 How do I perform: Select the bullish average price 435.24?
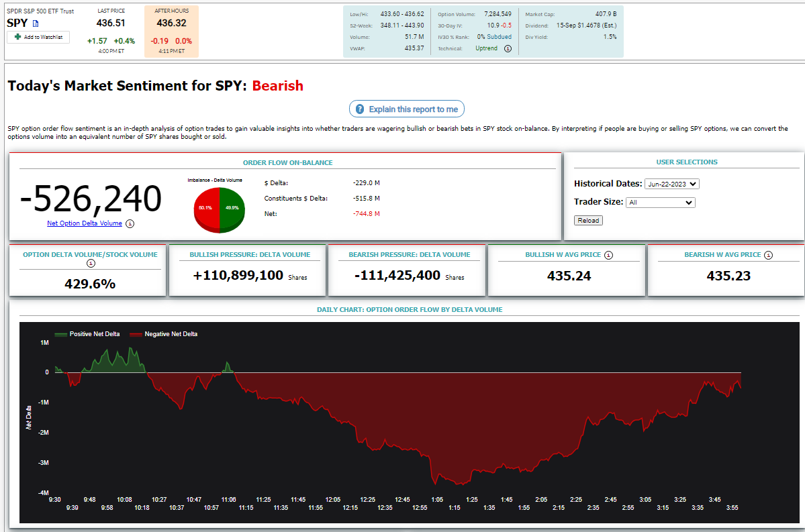coord(569,276)
